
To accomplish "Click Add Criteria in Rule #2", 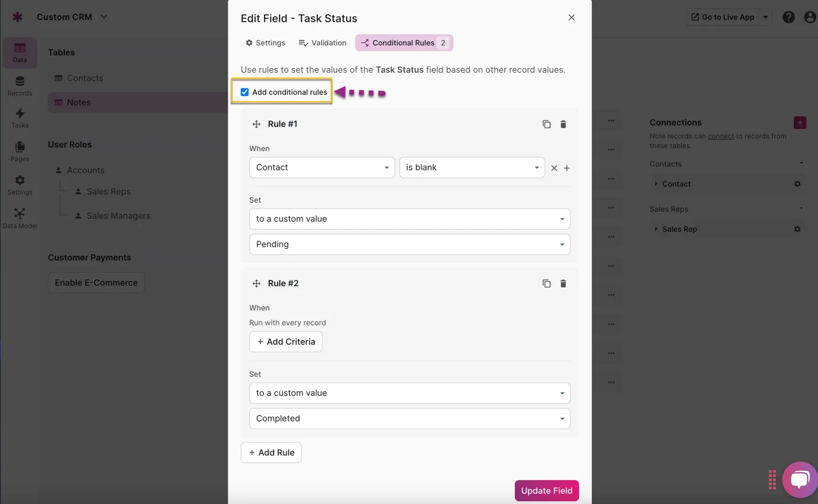I will (285, 342).
